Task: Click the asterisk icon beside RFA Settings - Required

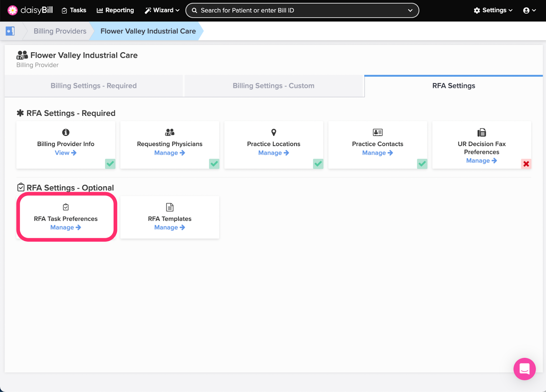Action: click(x=20, y=113)
